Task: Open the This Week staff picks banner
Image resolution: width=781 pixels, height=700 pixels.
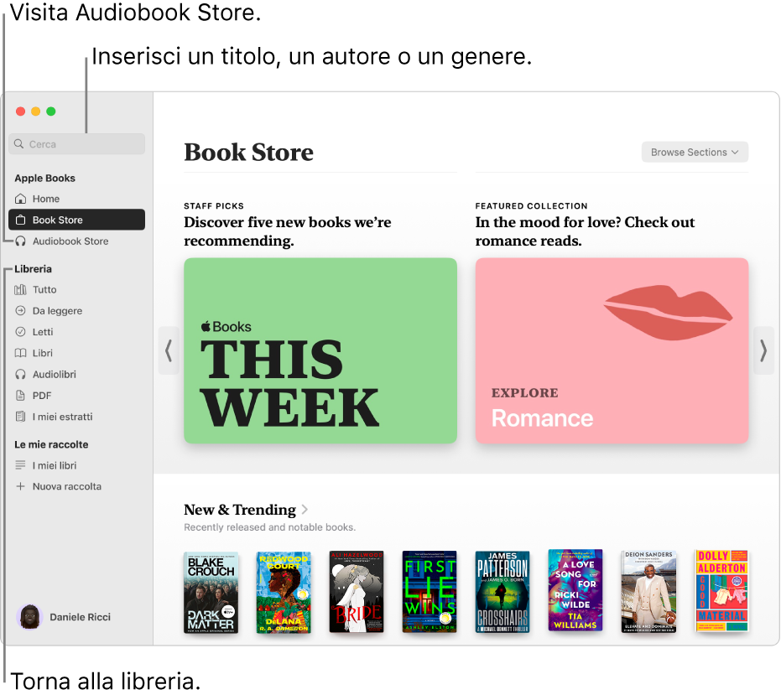Action: tap(320, 350)
